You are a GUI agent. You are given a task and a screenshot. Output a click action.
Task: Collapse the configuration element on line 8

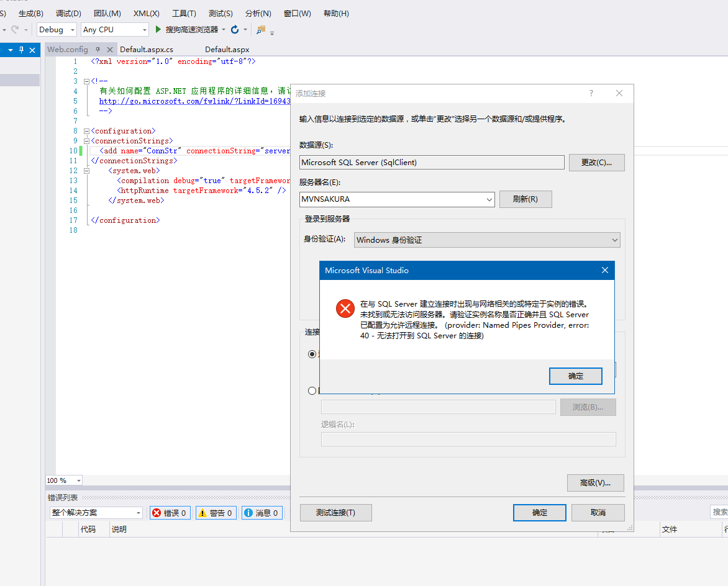point(86,132)
